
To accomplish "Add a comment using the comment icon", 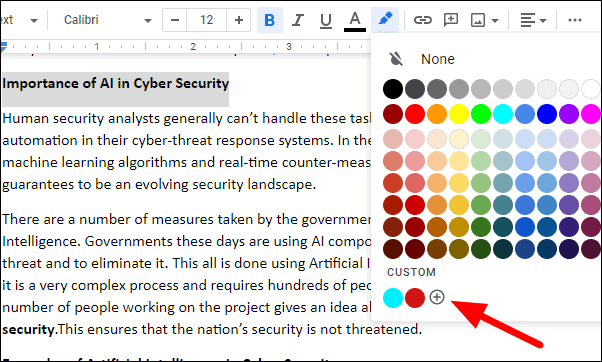I will tap(451, 20).
